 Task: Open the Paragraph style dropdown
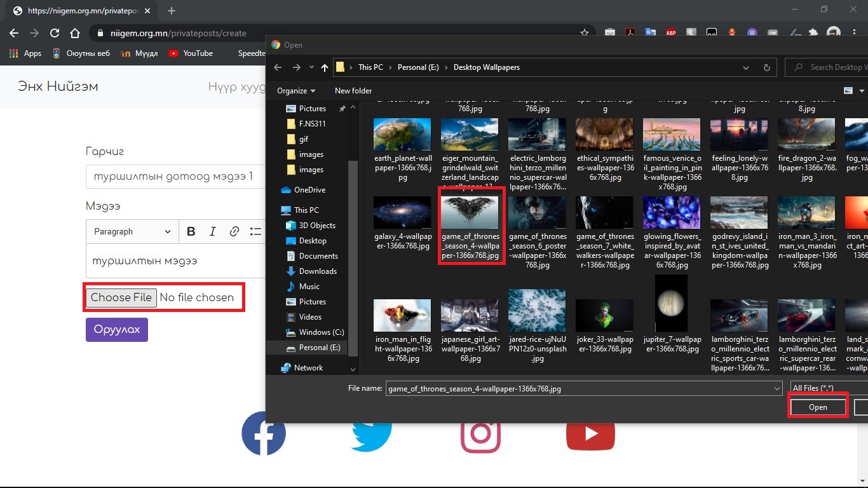(132, 232)
